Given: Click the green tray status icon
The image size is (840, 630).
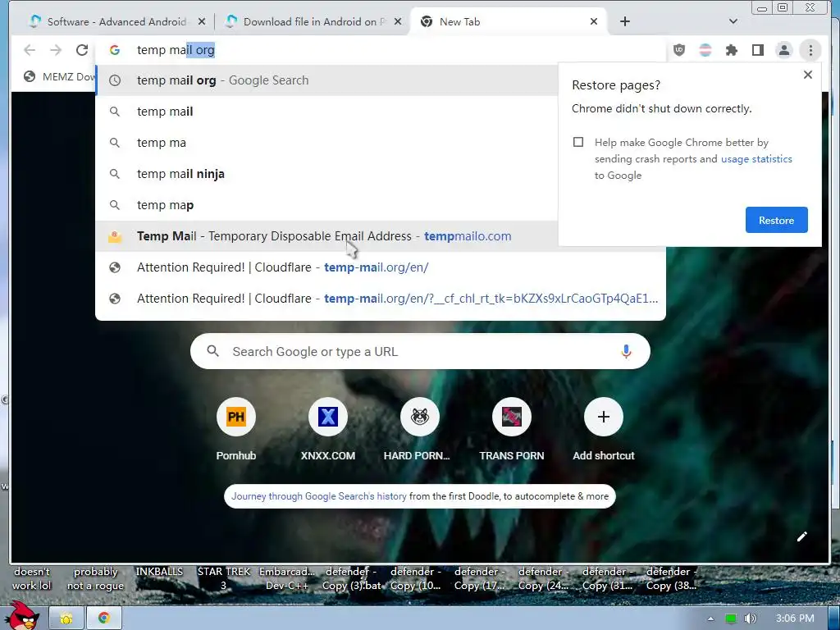Looking at the screenshot, I should [x=730, y=619].
